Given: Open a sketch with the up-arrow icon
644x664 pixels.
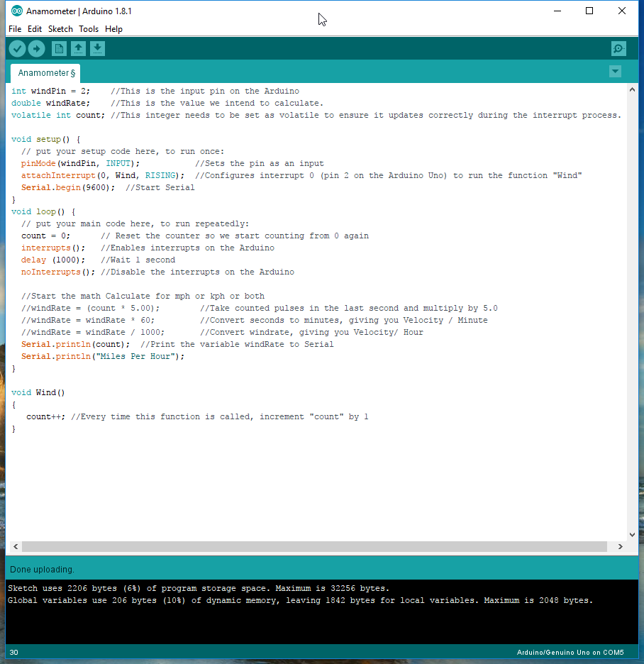Looking at the screenshot, I should point(78,49).
